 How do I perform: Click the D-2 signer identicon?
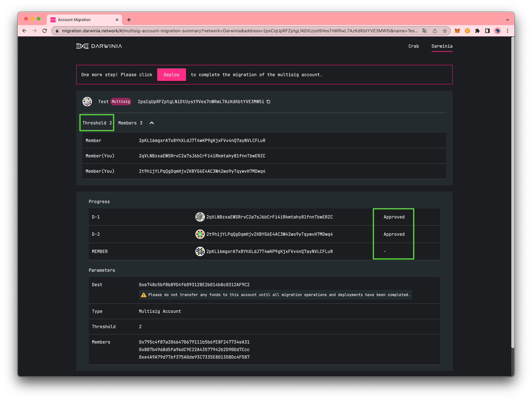click(x=200, y=234)
